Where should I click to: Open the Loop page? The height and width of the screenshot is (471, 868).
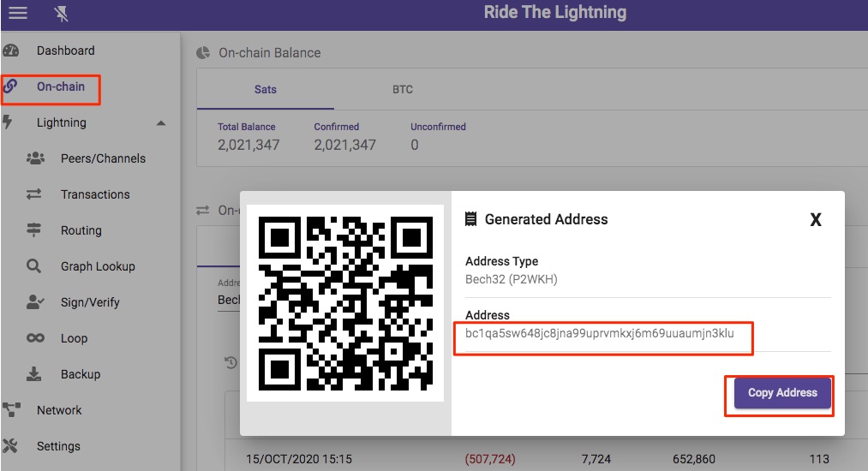(75, 338)
